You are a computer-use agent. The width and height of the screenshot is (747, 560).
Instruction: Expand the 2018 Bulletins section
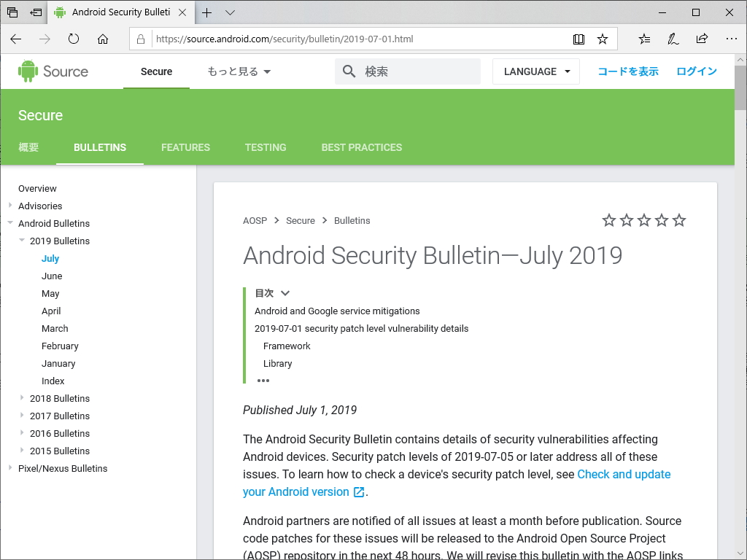20,398
